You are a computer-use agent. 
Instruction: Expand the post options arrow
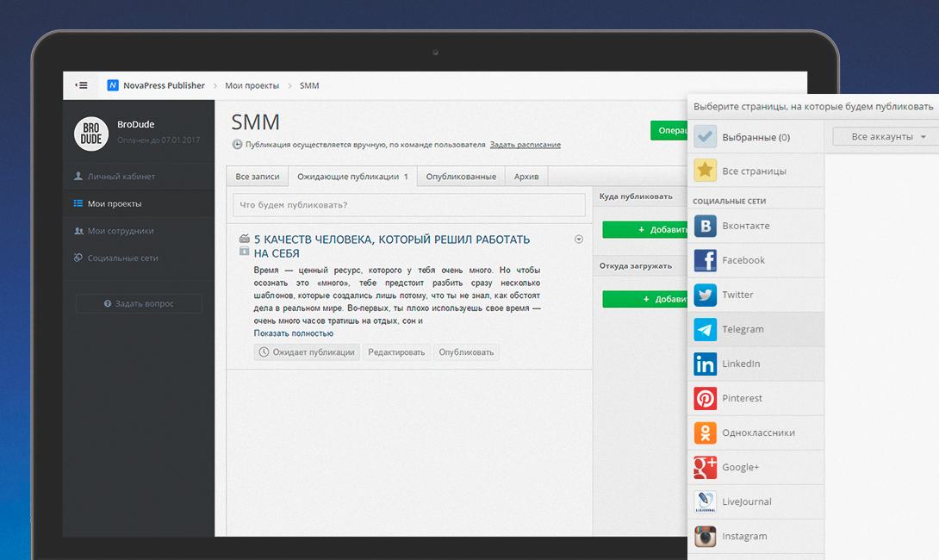579,239
